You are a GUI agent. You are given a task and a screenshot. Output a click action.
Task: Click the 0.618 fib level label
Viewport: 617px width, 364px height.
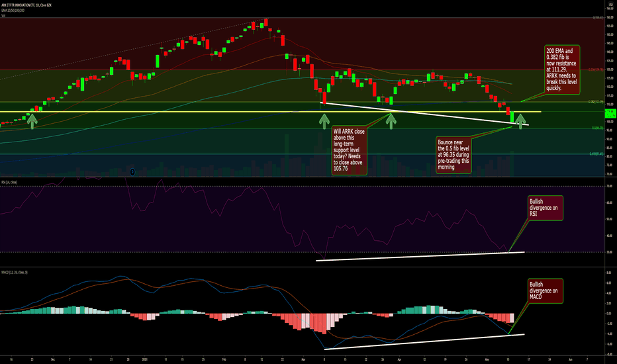coord(596,154)
